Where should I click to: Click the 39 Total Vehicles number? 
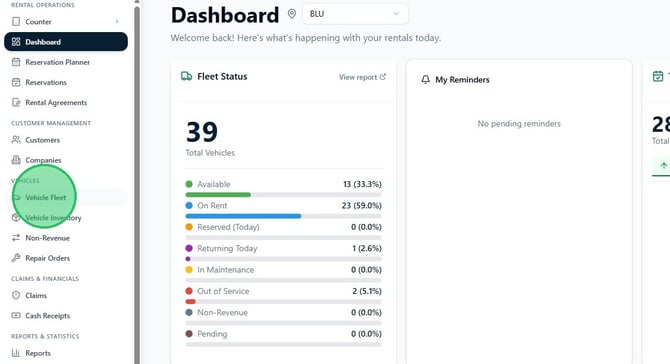tap(202, 132)
